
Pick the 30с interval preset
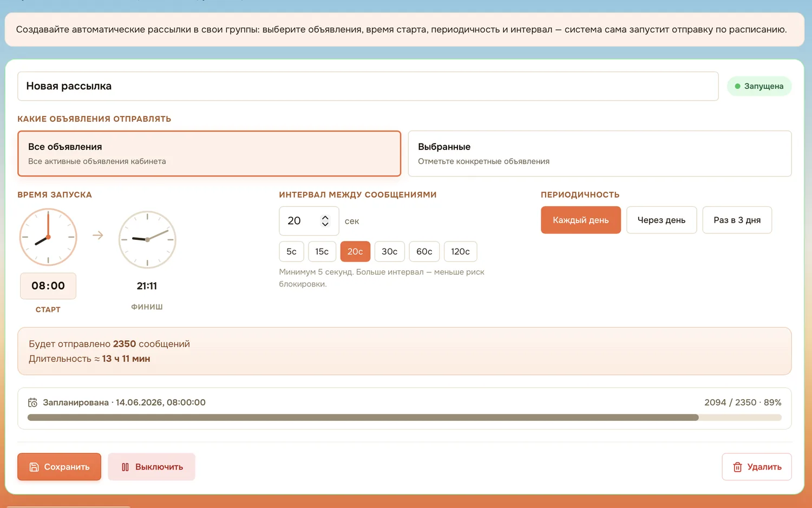(x=390, y=251)
